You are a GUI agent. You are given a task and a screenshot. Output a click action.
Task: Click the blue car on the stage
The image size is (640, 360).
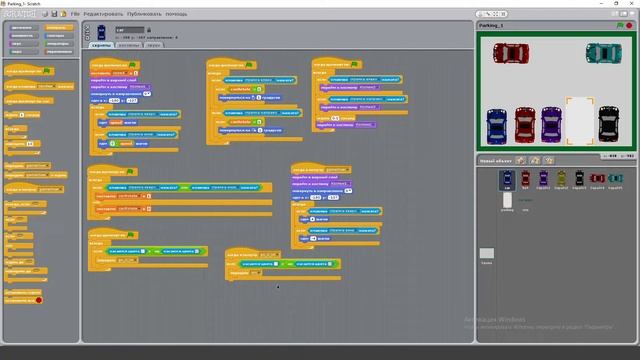[497, 126]
